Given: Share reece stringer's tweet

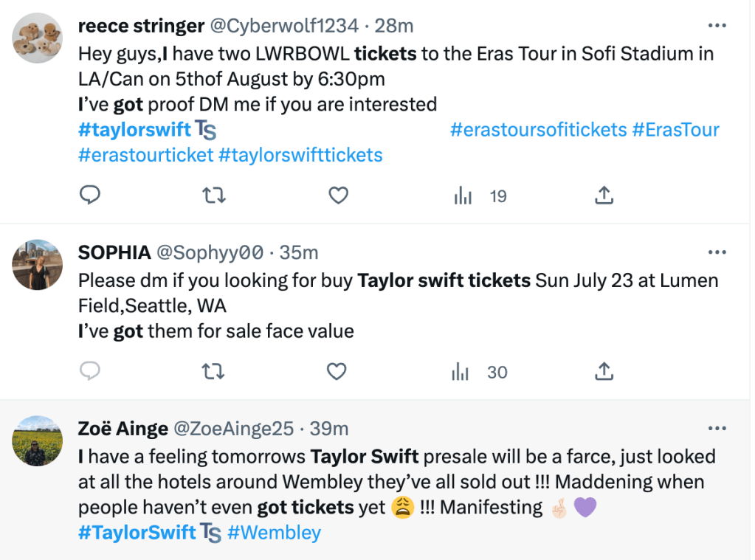Looking at the screenshot, I should coord(604,196).
